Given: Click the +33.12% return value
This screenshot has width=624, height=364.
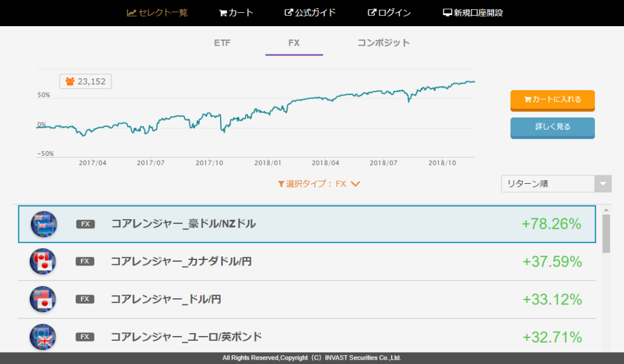Looking at the screenshot, I should (552, 299).
